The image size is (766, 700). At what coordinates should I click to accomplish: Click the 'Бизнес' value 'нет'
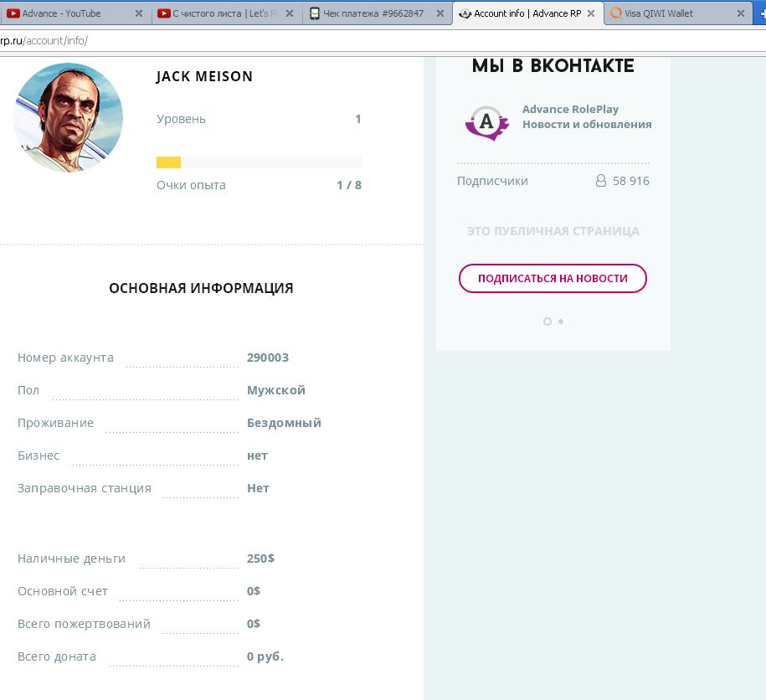click(257, 456)
